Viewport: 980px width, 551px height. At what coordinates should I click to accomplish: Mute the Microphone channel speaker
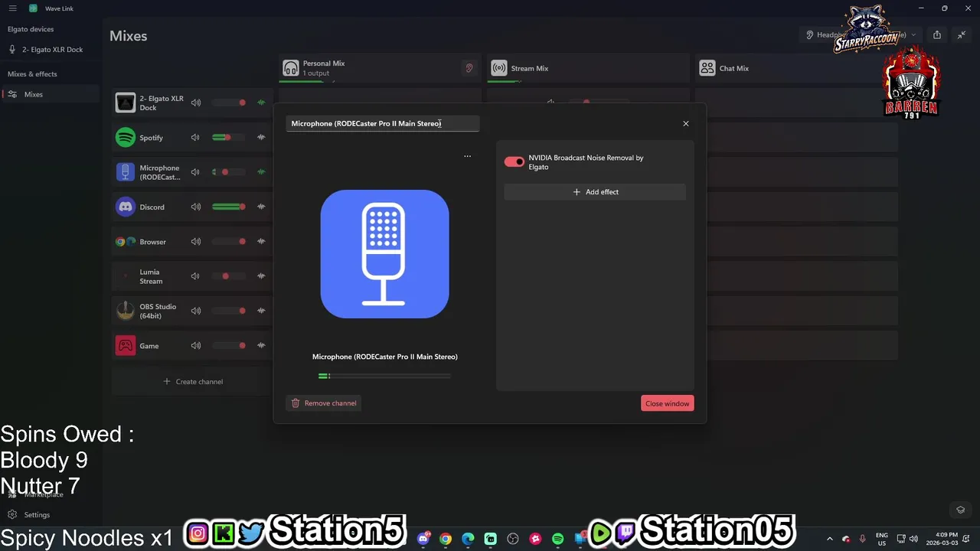pyautogui.click(x=196, y=172)
